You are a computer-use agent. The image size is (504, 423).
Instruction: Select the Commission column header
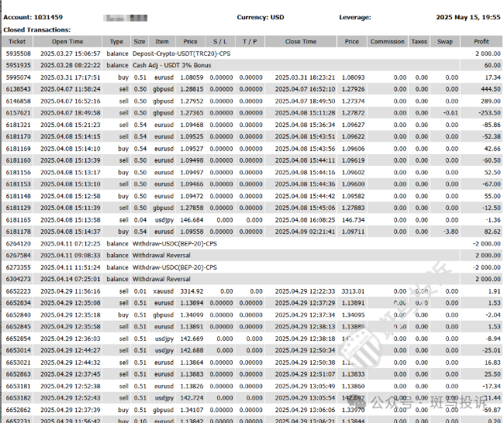[387, 42]
